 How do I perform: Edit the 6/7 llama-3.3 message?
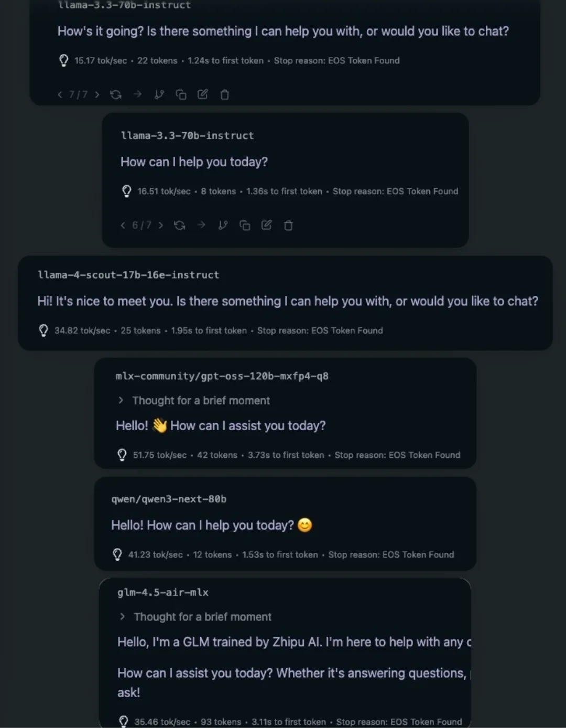267,226
